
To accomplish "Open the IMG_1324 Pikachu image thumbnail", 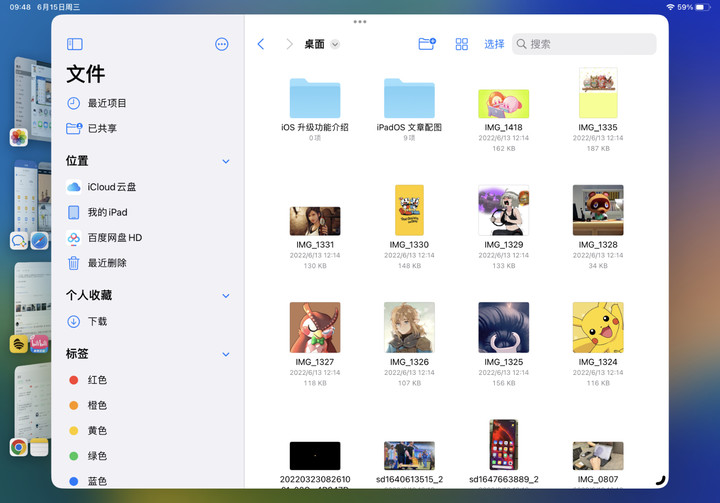I will tap(598, 328).
